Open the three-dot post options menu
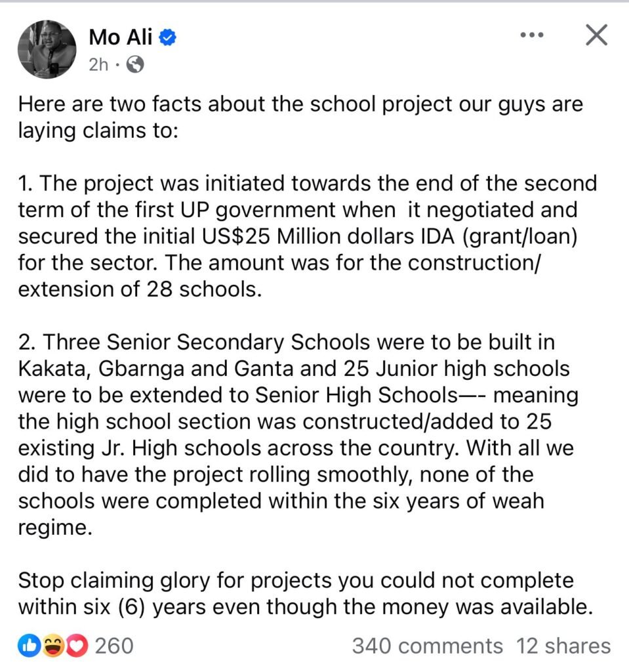Image resolution: width=629 pixels, height=672 pixels. (x=532, y=35)
